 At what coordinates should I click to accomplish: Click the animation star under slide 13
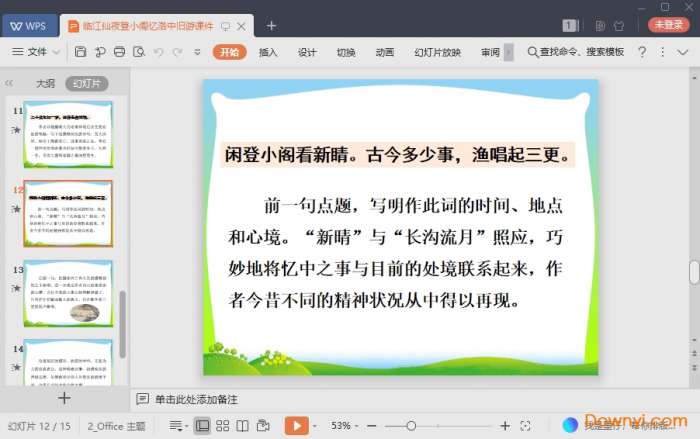point(17,288)
